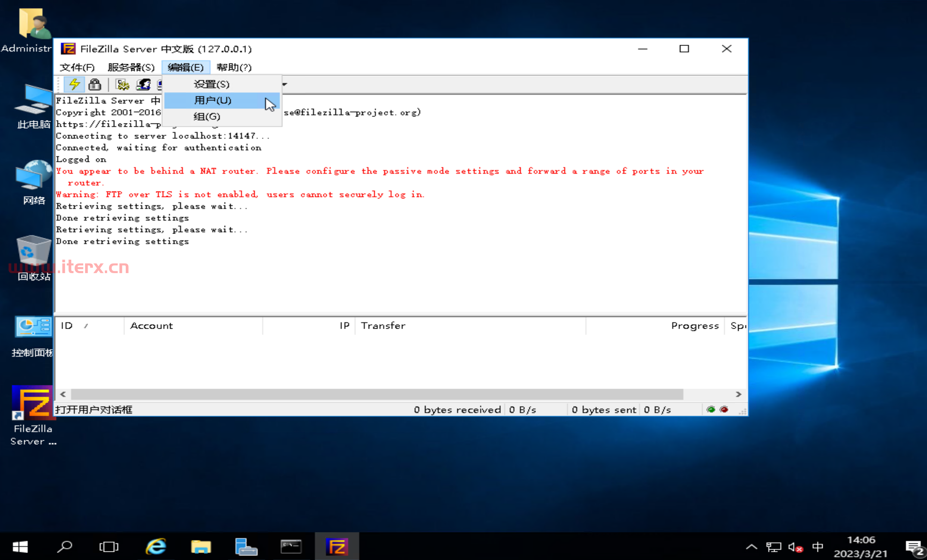This screenshot has height=560, width=927.
Task: Click '0 bytes received' in status bar
Action: tap(458, 410)
